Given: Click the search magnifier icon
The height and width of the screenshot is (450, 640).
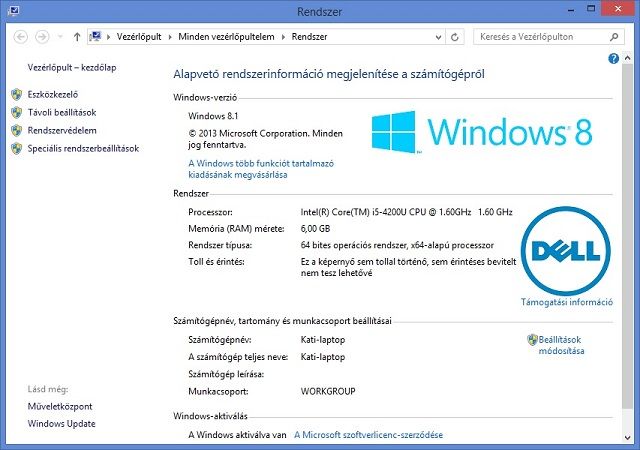Looking at the screenshot, I should (614, 37).
